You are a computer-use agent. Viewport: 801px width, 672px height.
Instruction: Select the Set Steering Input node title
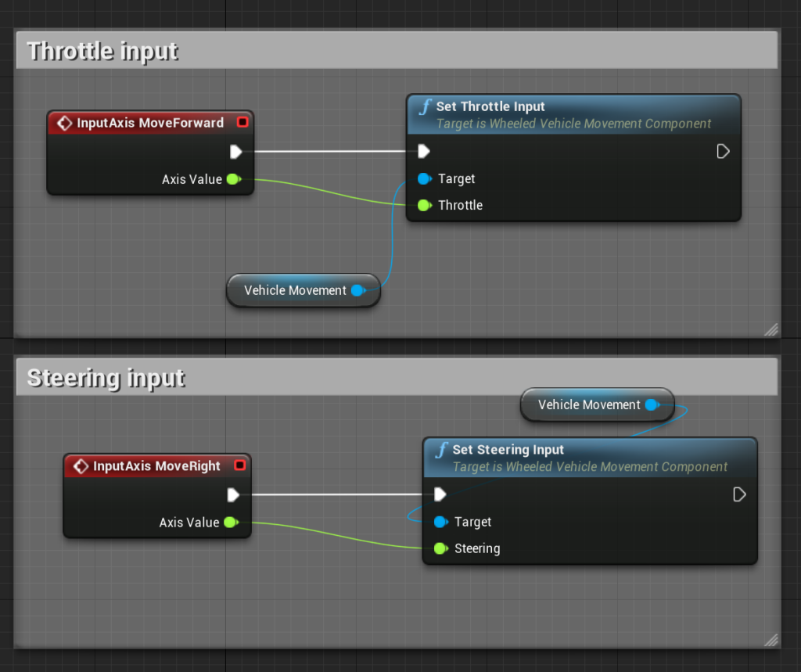click(x=508, y=450)
